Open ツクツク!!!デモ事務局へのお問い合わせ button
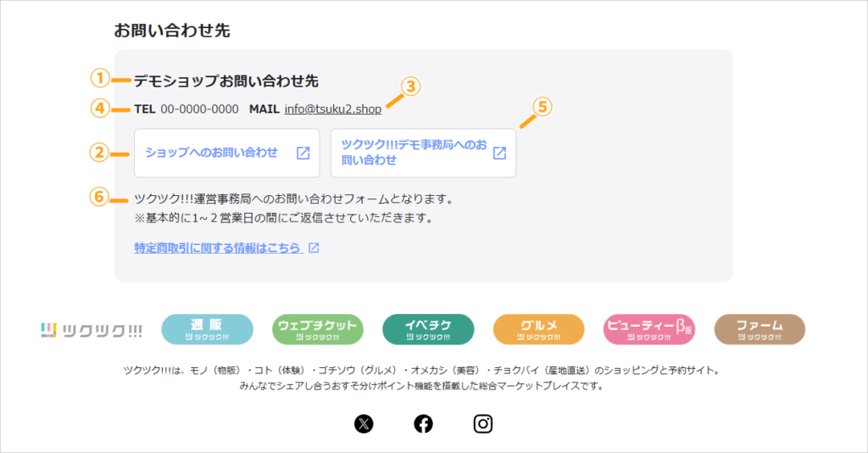The height and width of the screenshot is (453, 868). (x=423, y=153)
